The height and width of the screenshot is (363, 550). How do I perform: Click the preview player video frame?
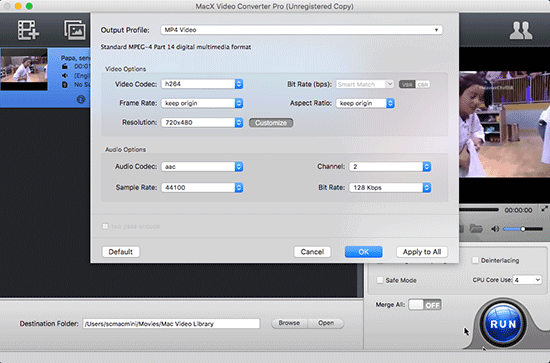coord(504,125)
